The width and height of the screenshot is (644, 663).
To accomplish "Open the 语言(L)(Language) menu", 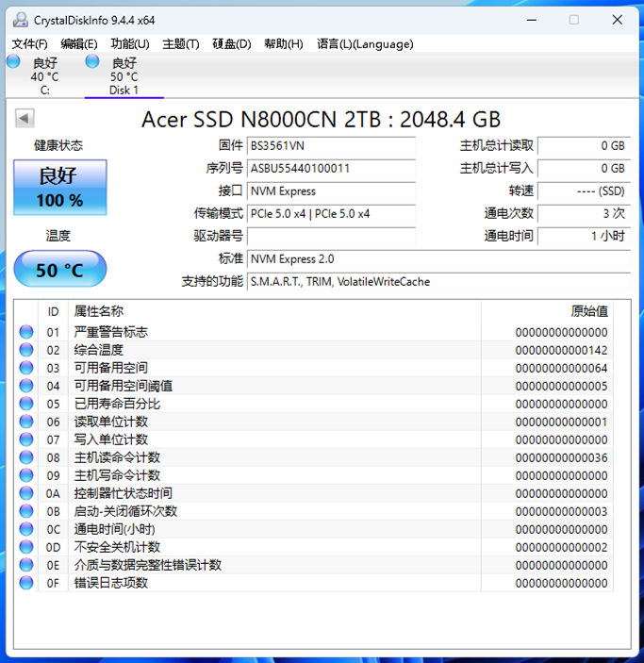I will pyautogui.click(x=365, y=44).
